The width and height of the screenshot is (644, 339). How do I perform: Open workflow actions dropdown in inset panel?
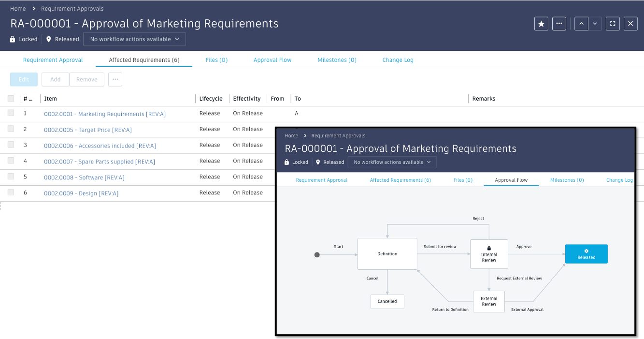[392, 162]
